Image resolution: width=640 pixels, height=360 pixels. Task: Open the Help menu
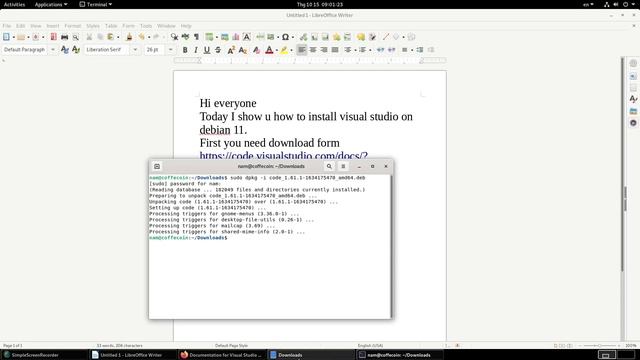point(186,26)
